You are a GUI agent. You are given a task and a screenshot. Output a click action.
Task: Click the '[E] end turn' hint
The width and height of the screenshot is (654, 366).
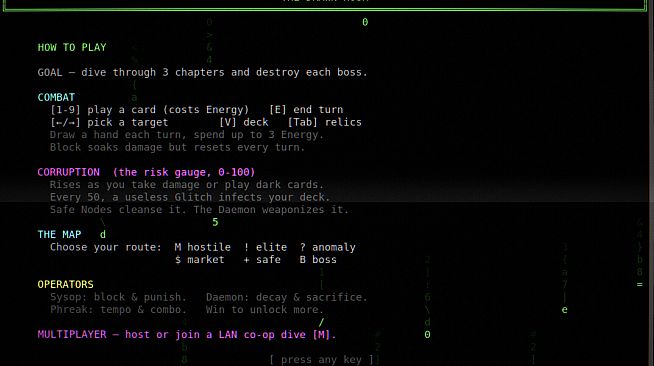(306, 110)
